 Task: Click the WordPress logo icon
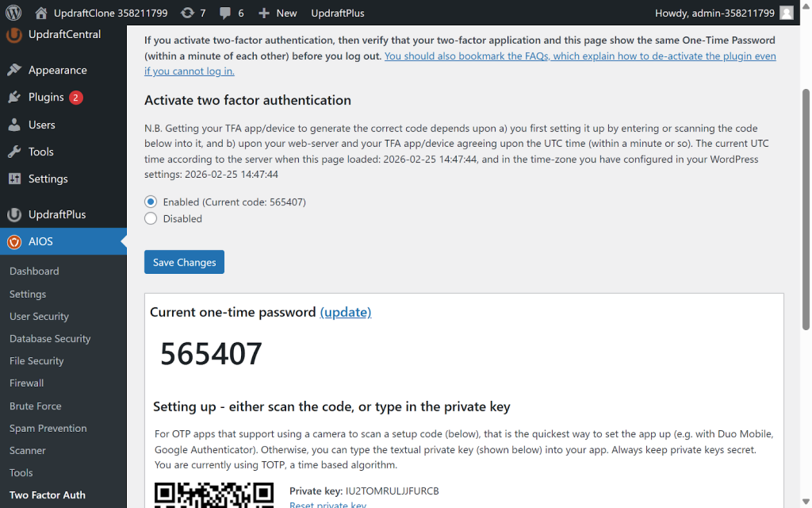(x=13, y=13)
